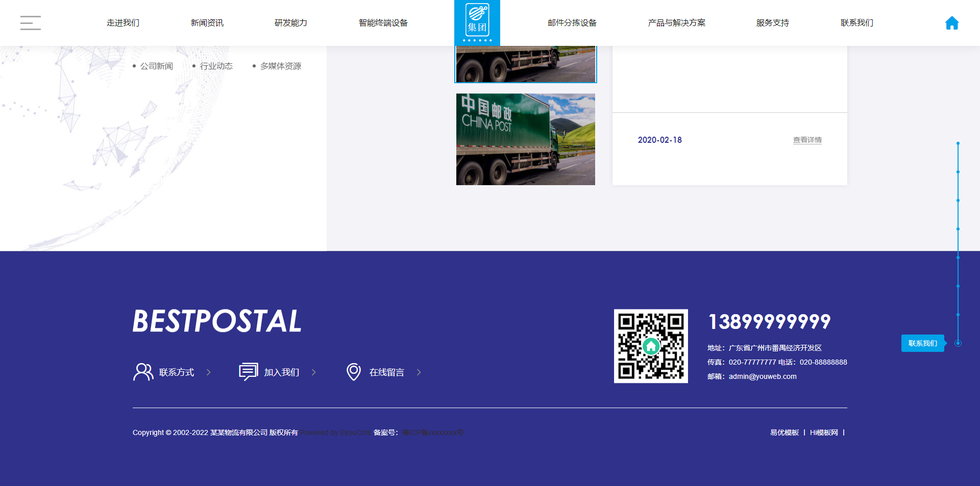Click the 集团 logo in the header
Viewport: 980px width, 486px height.
pos(477,23)
